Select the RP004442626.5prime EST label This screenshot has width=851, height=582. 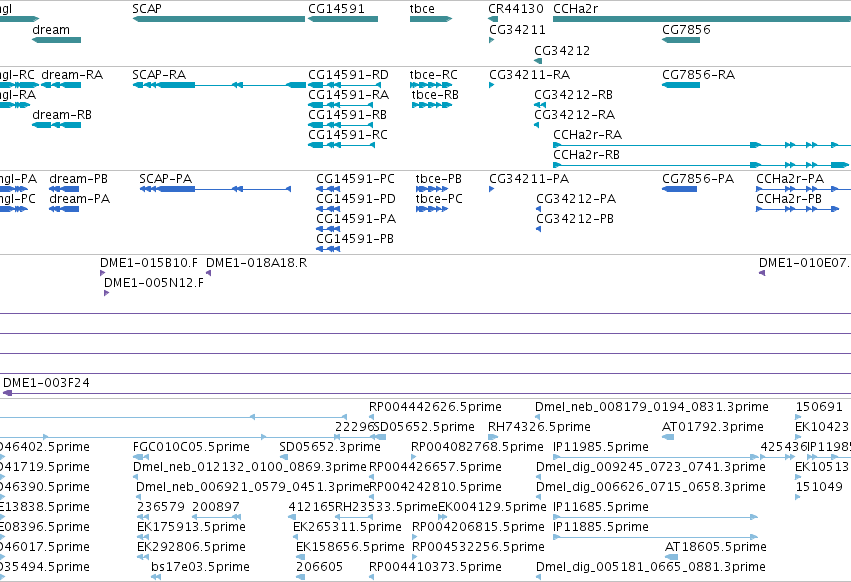(x=435, y=407)
